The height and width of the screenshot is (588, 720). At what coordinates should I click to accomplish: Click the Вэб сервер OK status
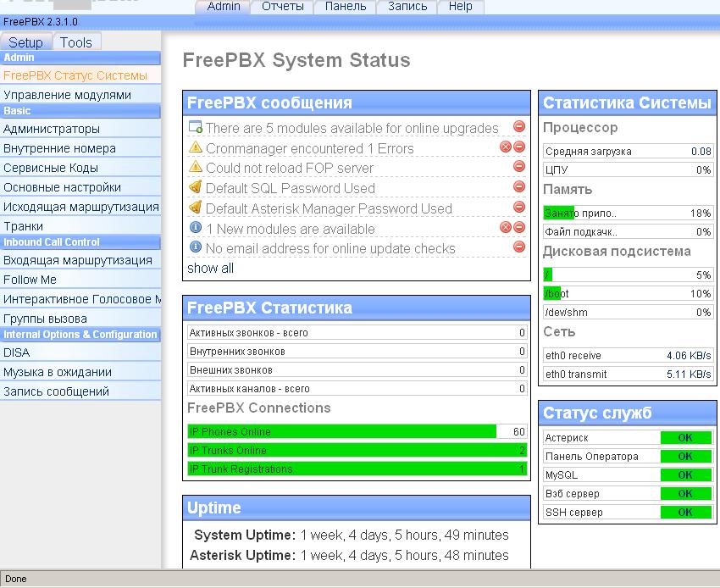pos(685,493)
